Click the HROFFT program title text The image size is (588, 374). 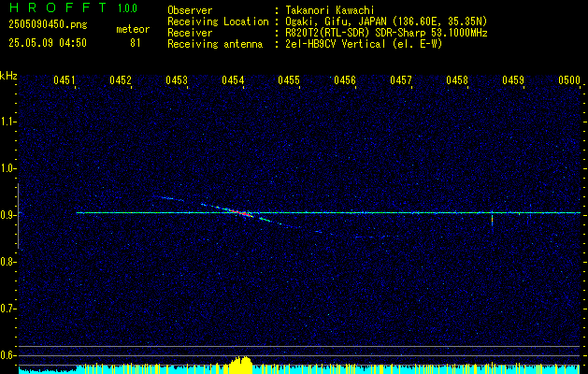pos(58,7)
